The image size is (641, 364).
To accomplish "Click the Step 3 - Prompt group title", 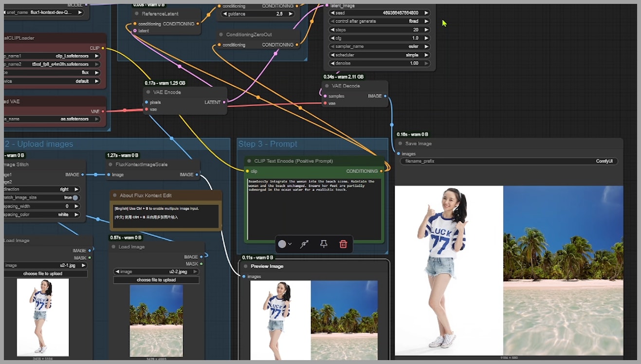I will coord(268,144).
